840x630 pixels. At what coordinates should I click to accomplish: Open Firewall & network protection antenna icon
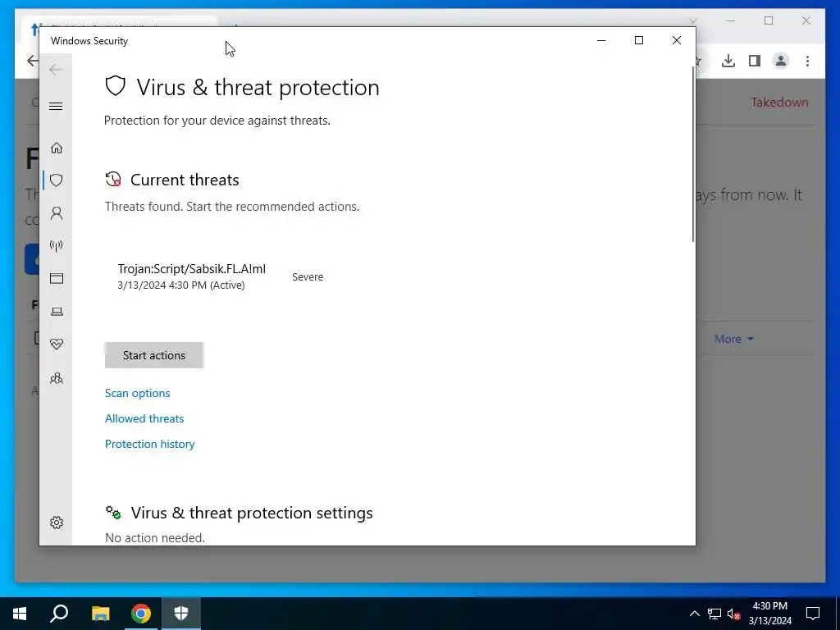(57, 246)
